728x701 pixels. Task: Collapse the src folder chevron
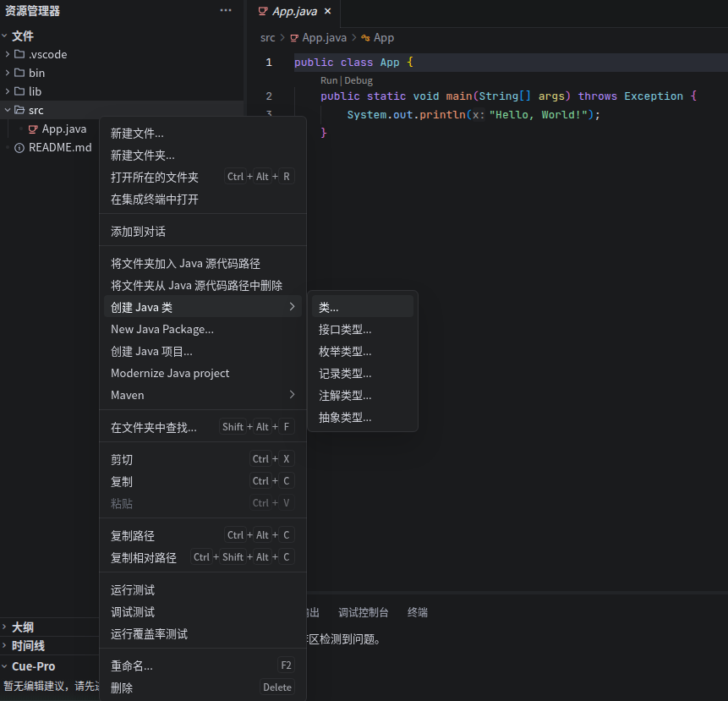click(x=7, y=110)
